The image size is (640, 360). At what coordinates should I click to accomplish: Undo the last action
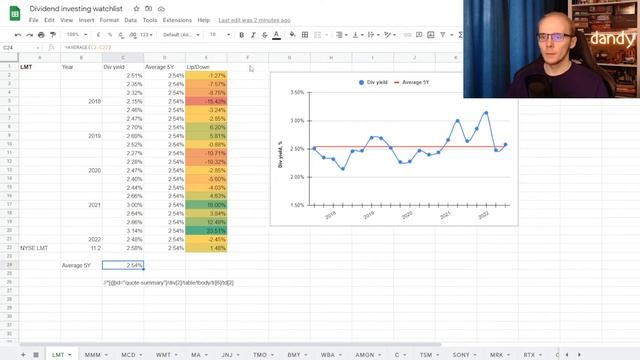coord(18,35)
